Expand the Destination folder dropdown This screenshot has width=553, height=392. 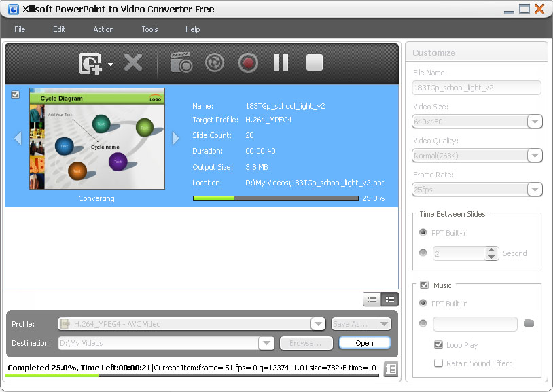coord(266,343)
